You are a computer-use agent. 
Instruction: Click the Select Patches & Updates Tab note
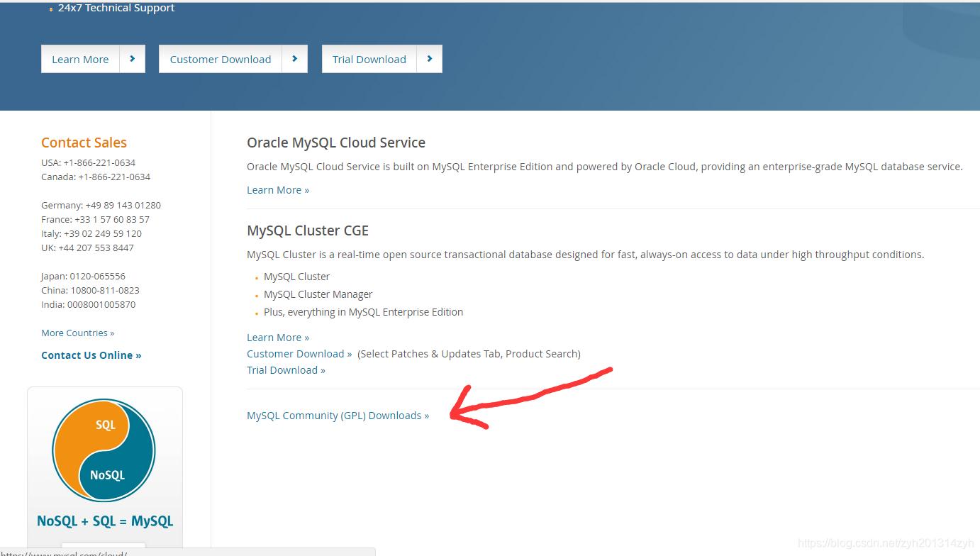click(x=469, y=354)
